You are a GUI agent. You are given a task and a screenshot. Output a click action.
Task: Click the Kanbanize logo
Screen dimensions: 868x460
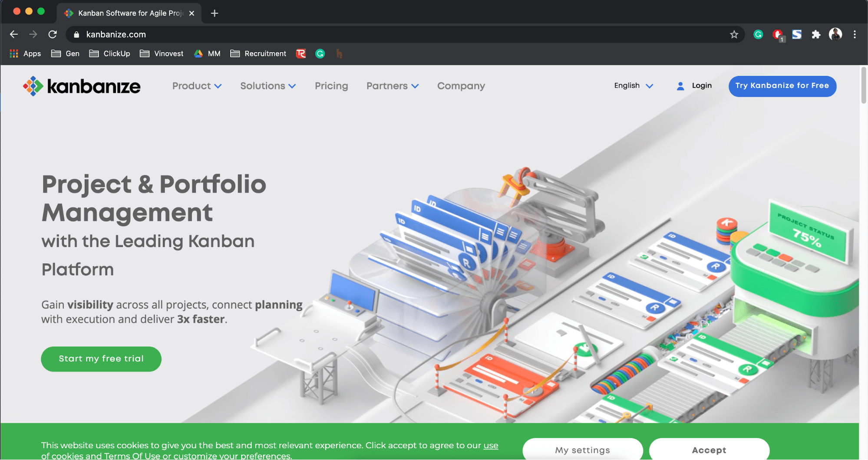click(82, 86)
